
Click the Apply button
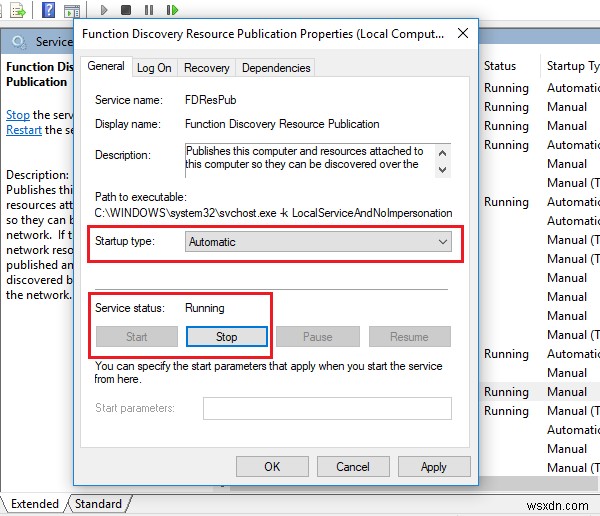tap(434, 467)
